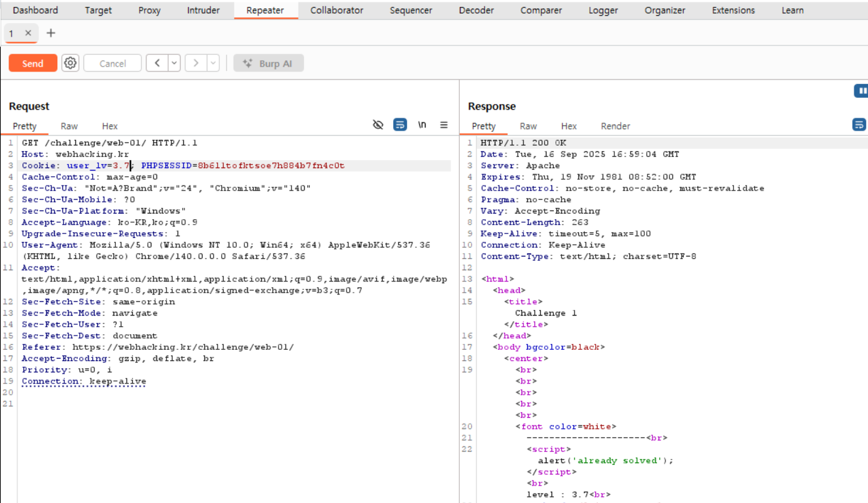Toggle hide non-printable eye icon in Request
This screenshot has height=503, width=868.
(378, 125)
